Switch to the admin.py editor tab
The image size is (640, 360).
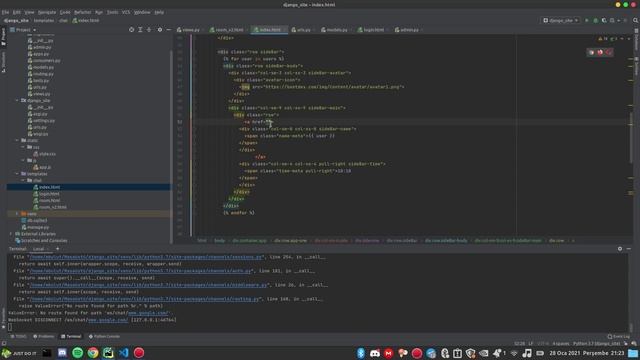click(407, 30)
